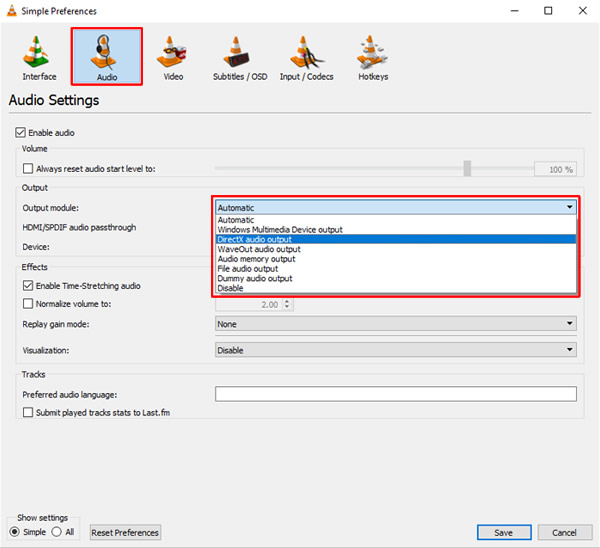The height and width of the screenshot is (548, 600).
Task: Collapse the Output module Automatic combo box
Action: [396, 207]
